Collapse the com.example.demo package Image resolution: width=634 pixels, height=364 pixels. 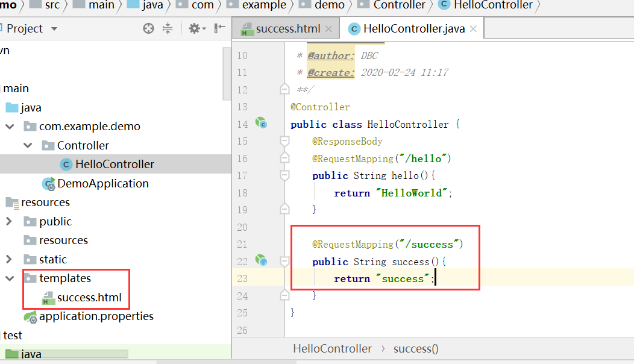pos(10,127)
